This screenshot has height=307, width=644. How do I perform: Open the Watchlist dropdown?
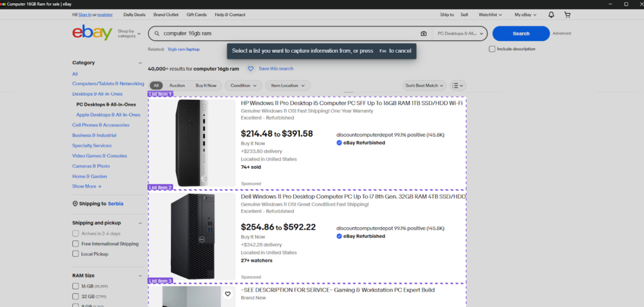491,15
